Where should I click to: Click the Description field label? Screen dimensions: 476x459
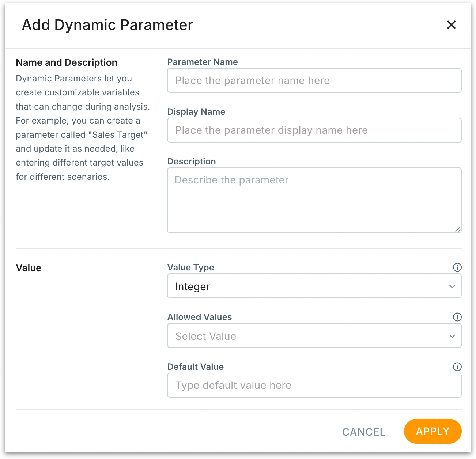[x=192, y=162]
